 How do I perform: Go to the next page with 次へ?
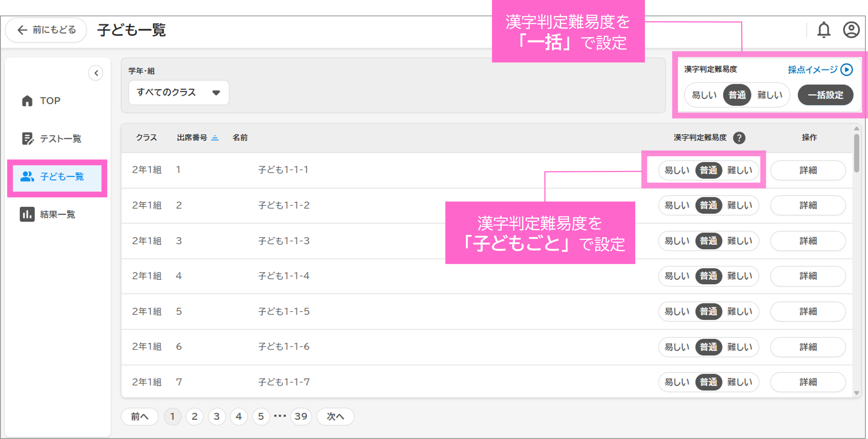click(335, 416)
